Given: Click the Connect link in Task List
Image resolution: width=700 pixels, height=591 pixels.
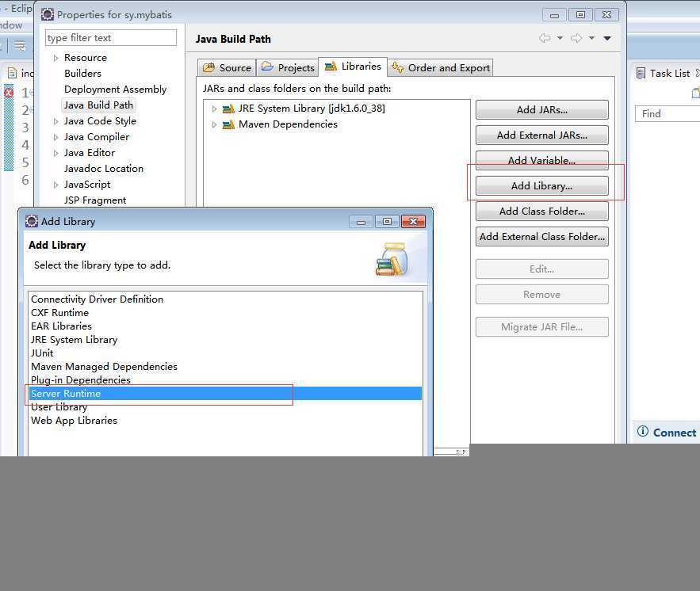Looking at the screenshot, I should (674, 433).
